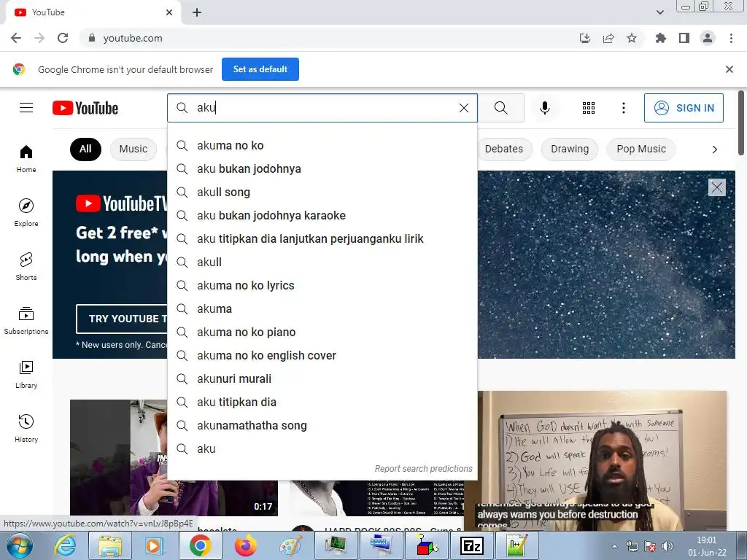The width and height of the screenshot is (747, 560).
Task: Open the YouTube hamburger guide menu
Action: (x=26, y=108)
